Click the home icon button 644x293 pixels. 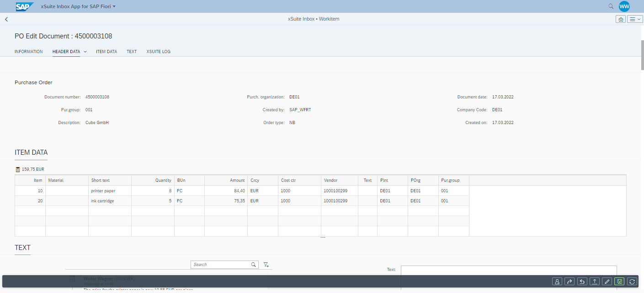(x=620, y=19)
